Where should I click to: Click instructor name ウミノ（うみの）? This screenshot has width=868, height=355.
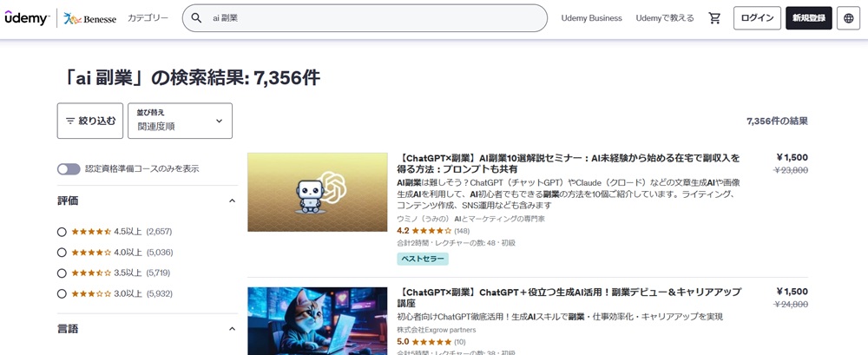tap(470, 219)
